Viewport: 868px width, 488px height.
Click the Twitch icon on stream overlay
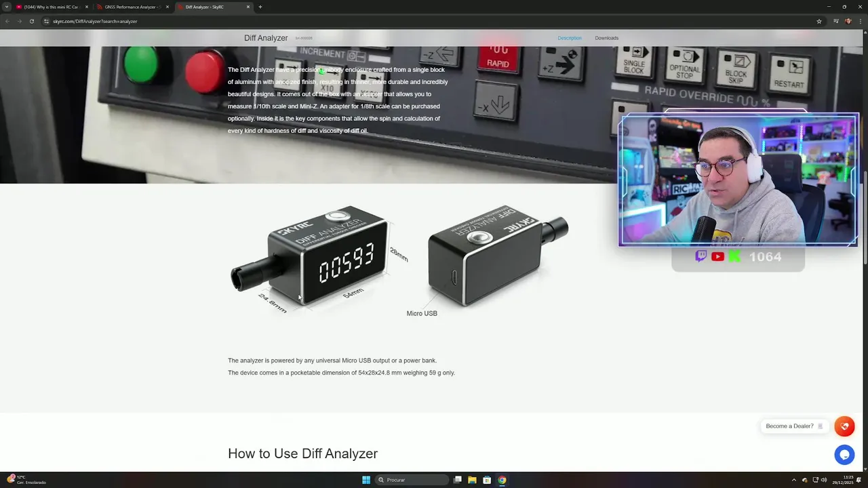point(701,256)
